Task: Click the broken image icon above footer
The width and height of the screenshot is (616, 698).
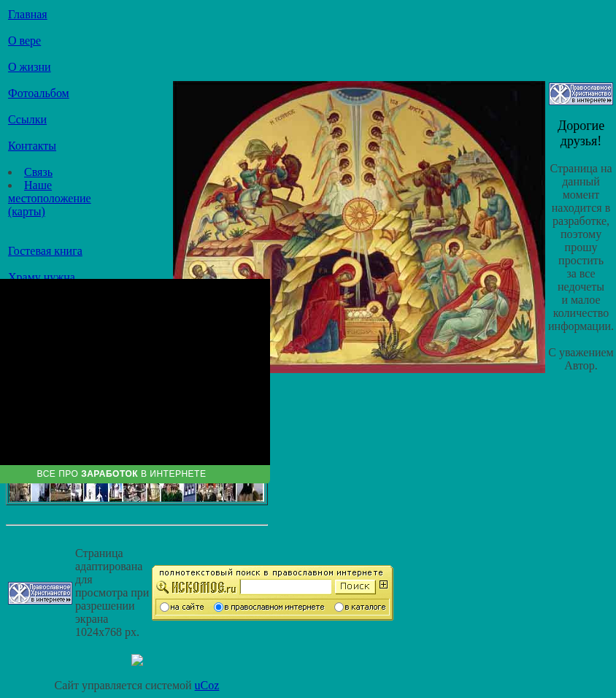Action: [137, 660]
